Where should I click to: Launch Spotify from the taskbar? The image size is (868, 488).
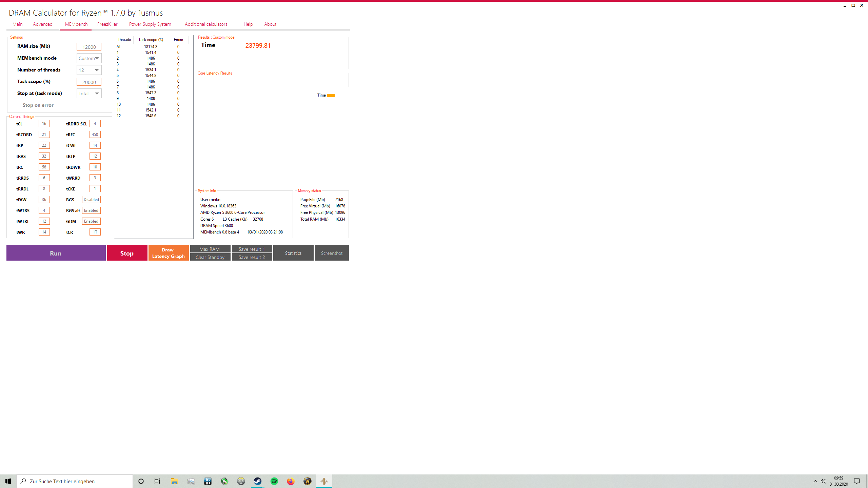coord(274,481)
